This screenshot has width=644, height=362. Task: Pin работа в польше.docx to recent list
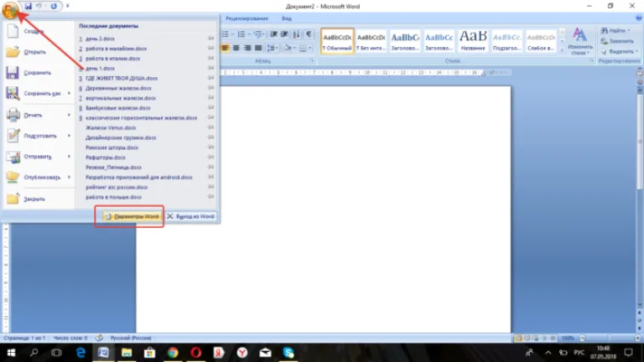[x=210, y=197]
